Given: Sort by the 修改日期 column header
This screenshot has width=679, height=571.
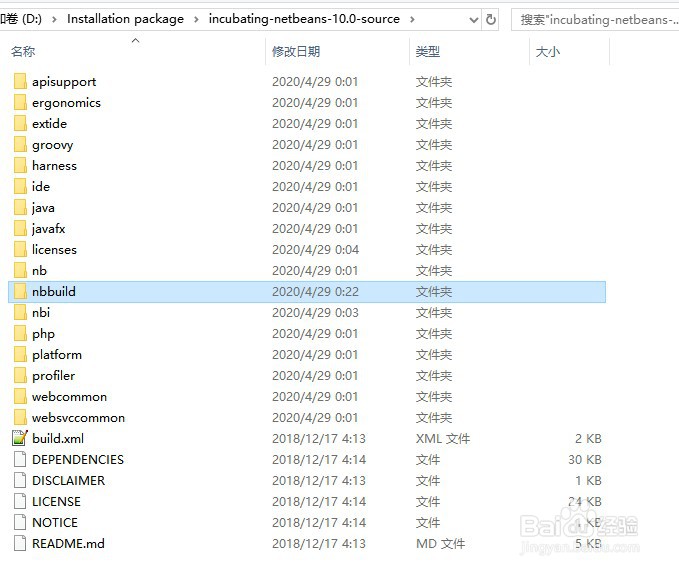Looking at the screenshot, I should click(x=296, y=52).
